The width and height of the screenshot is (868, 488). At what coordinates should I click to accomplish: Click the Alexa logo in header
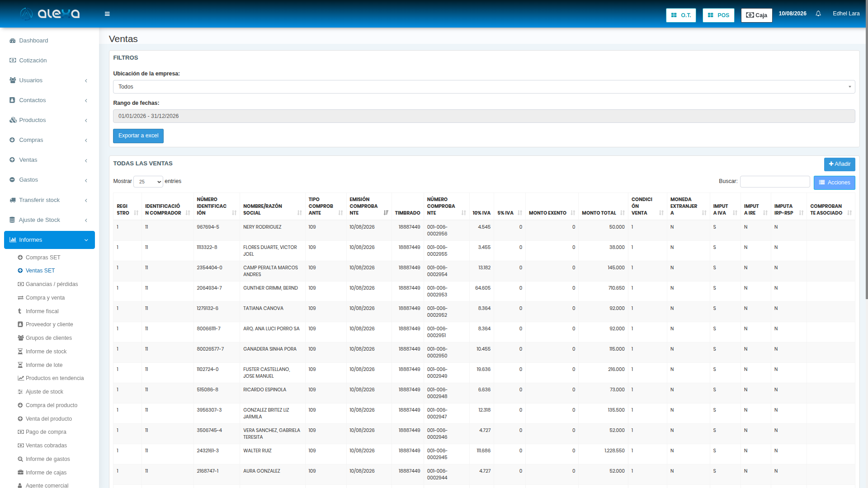tap(50, 14)
